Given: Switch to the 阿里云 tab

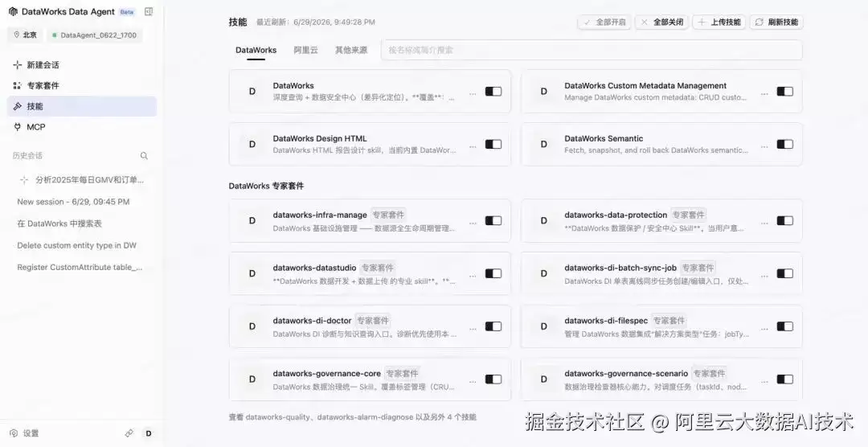Looking at the screenshot, I should [x=305, y=50].
